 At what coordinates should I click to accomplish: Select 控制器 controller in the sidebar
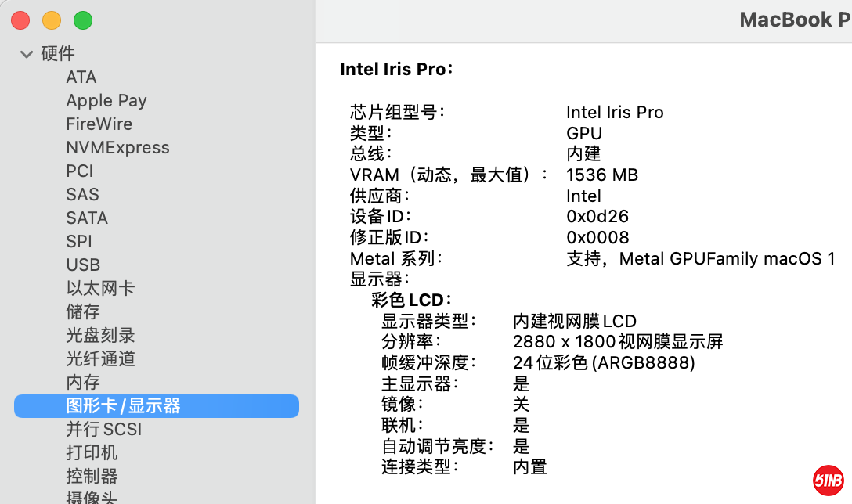point(92,477)
